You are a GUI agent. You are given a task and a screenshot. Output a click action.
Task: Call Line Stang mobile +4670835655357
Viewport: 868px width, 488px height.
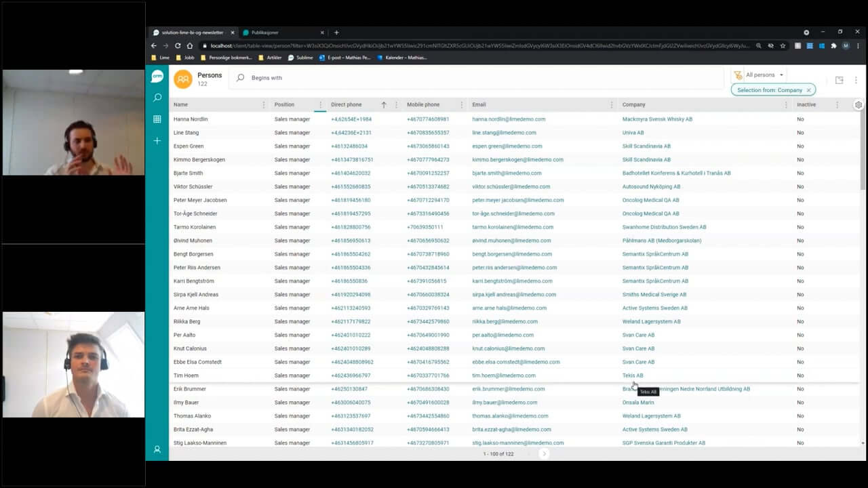pos(428,133)
